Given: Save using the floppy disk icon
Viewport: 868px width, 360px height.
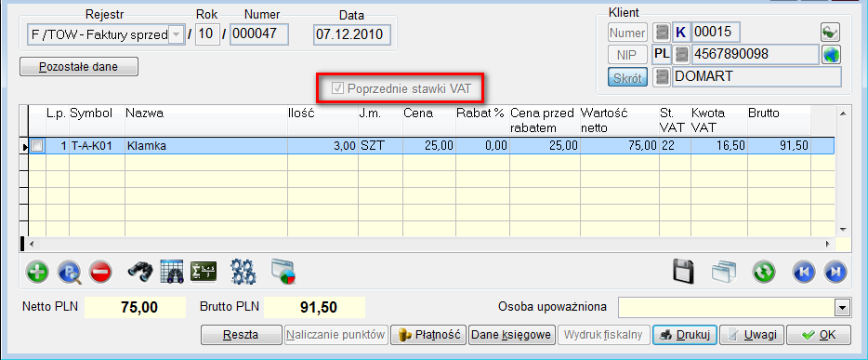Looking at the screenshot, I should click(x=684, y=272).
